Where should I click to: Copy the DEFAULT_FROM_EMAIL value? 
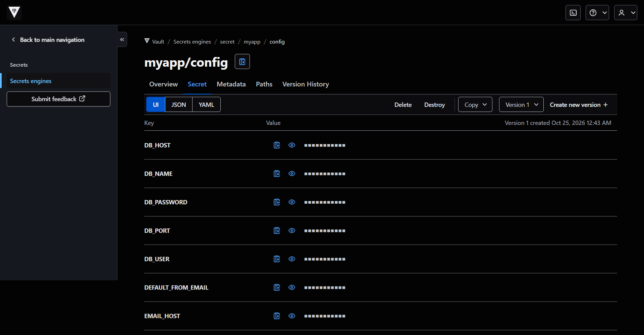[277, 287]
